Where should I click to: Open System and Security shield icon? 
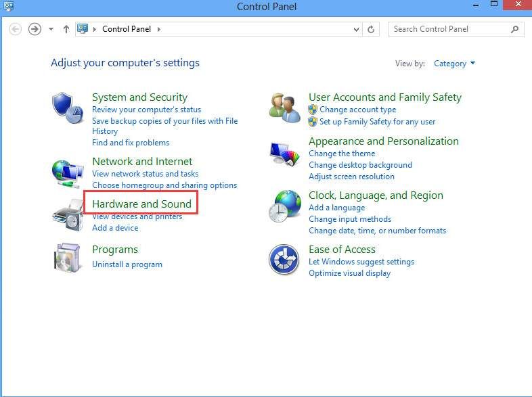68,108
